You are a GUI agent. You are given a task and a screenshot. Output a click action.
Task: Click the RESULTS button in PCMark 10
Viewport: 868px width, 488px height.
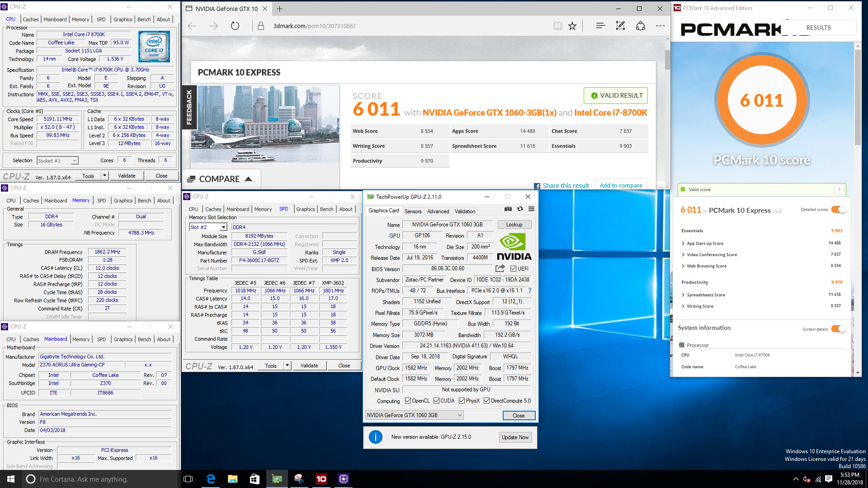tap(818, 28)
